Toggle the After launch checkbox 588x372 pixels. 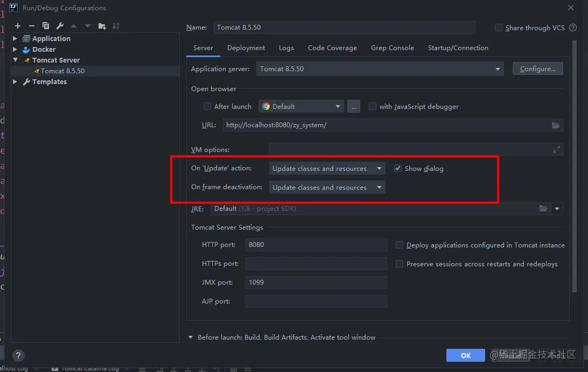[x=207, y=107]
